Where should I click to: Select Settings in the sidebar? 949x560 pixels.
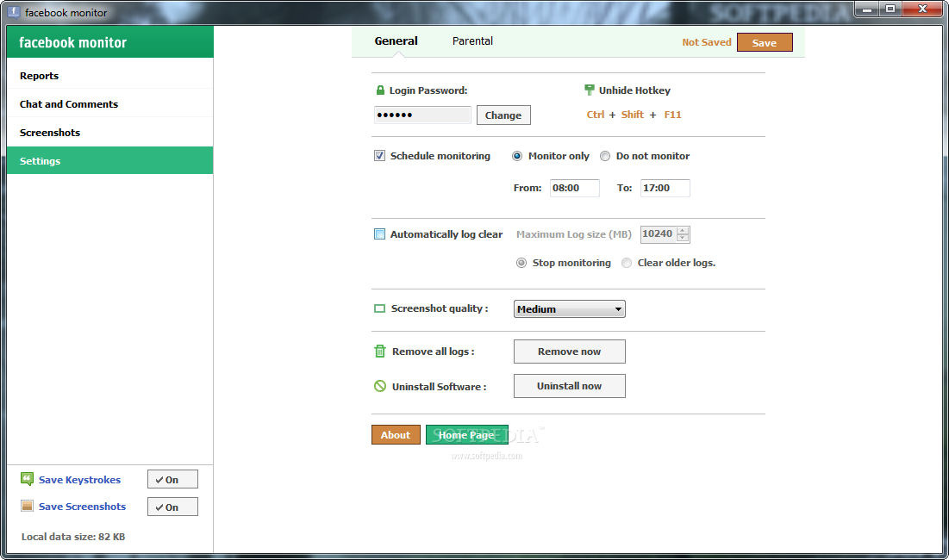click(x=109, y=161)
